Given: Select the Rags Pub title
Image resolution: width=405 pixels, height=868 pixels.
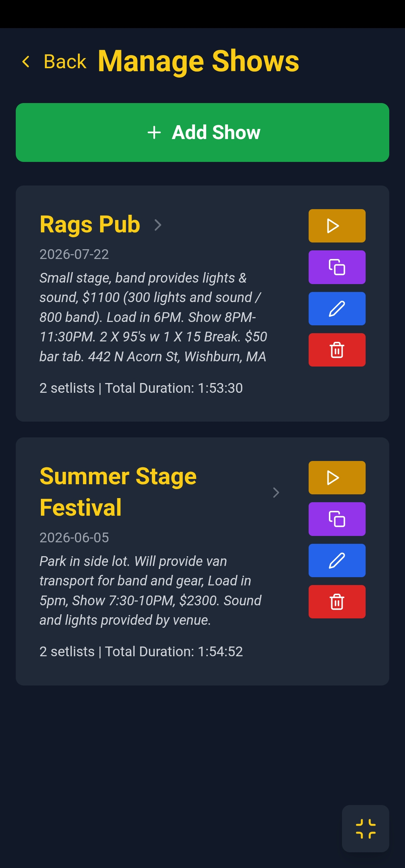Looking at the screenshot, I should coord(89,224).
